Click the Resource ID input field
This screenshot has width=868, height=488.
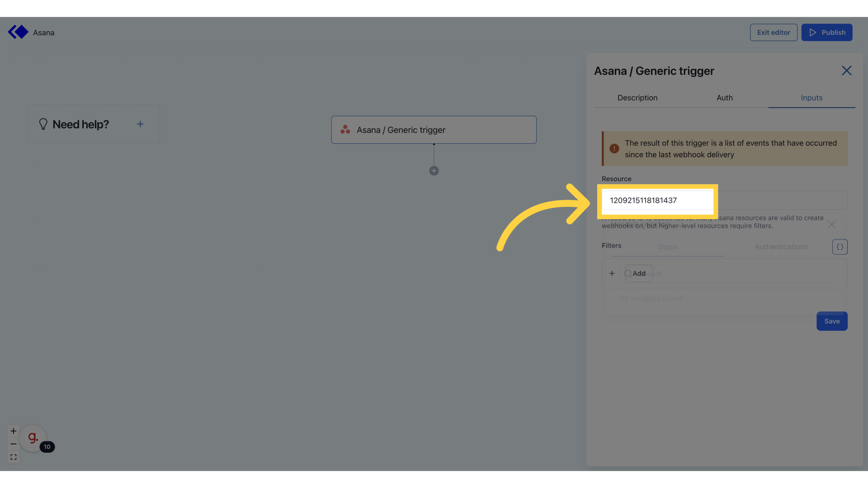tap(658, 200)
